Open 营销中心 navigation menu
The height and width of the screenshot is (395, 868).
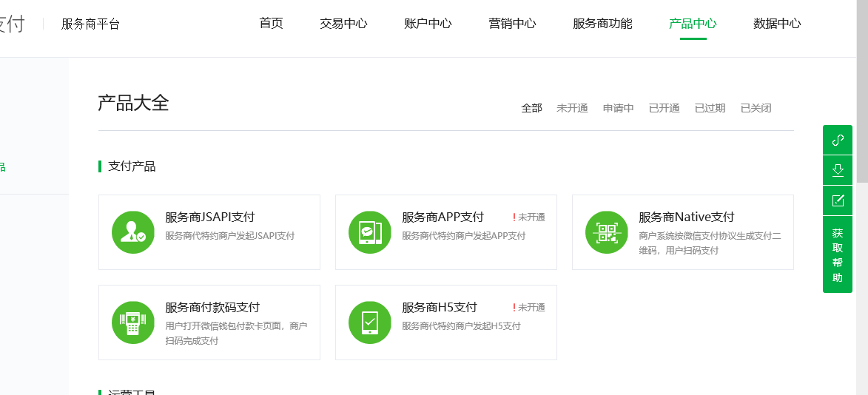pyautogui.click(x=512, y=24)
